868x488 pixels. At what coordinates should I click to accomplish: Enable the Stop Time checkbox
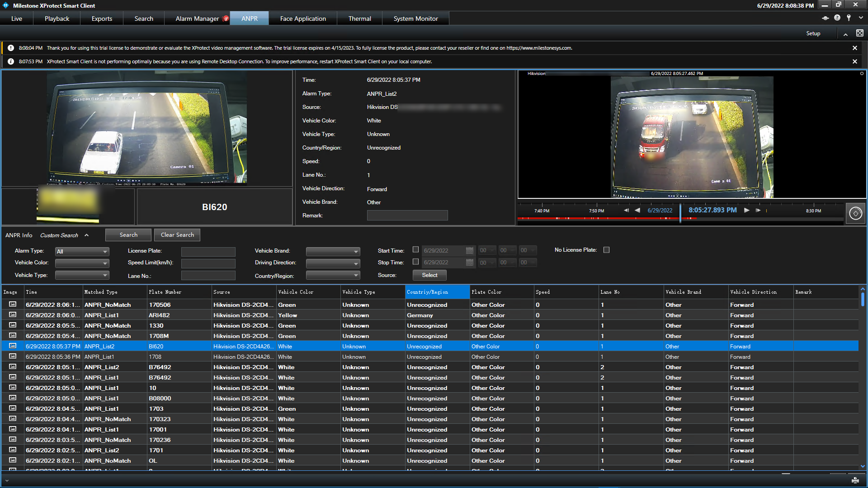pos(415,262)
